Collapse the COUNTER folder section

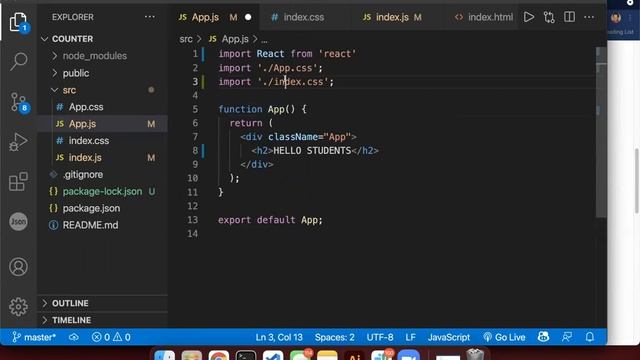pyautogui.click(x=102, y=39)
